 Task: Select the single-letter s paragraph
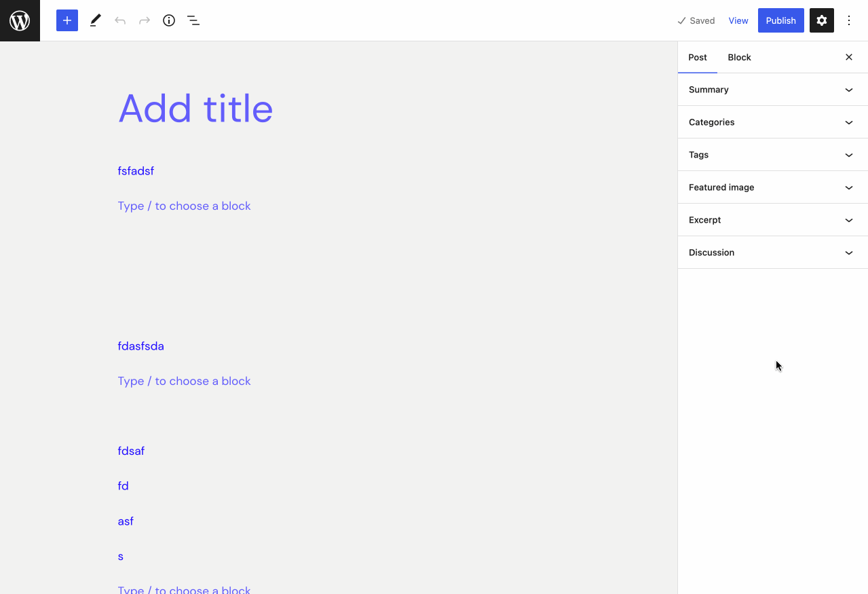121,557
